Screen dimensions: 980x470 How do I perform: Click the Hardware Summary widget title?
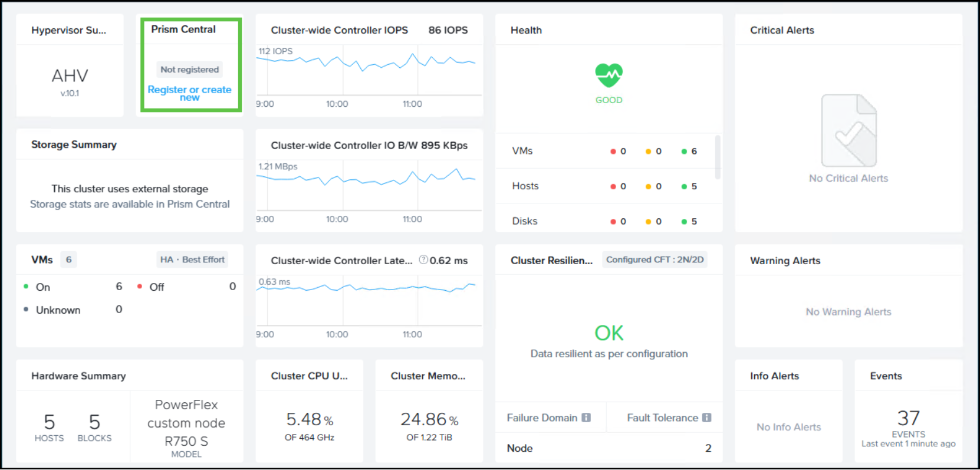point(78,376)
